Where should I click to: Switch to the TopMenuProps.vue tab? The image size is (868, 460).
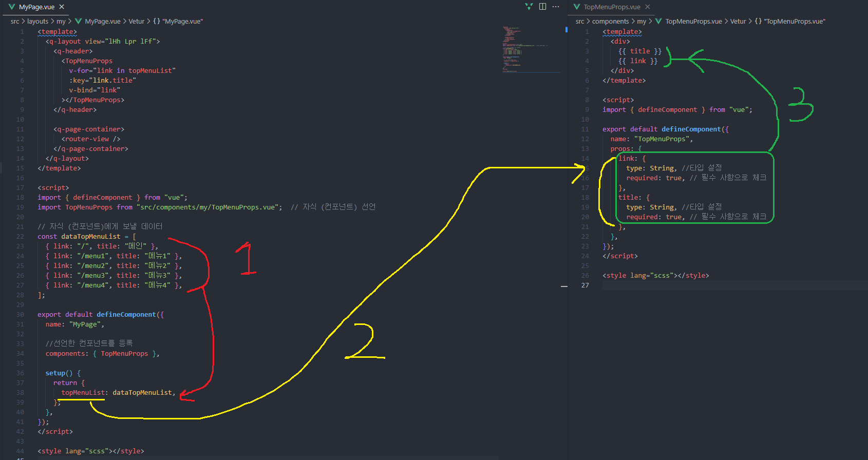click(x=612, y=7)
